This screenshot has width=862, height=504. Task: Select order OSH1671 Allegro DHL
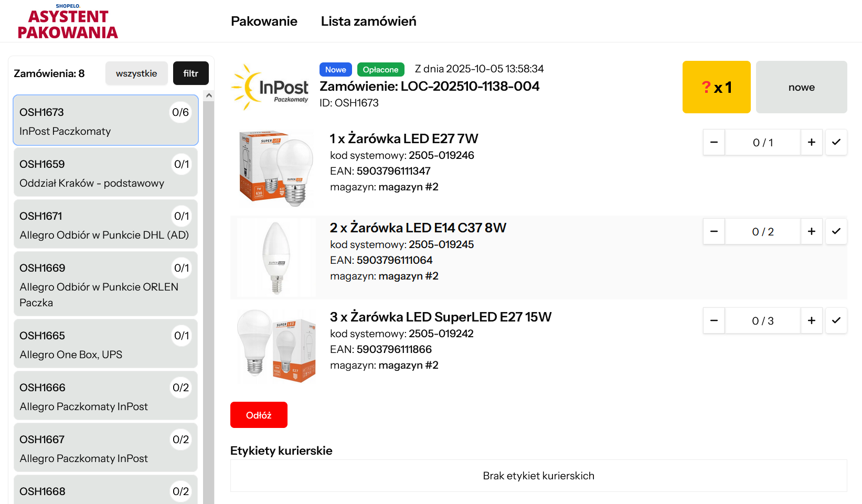(105, 224)
